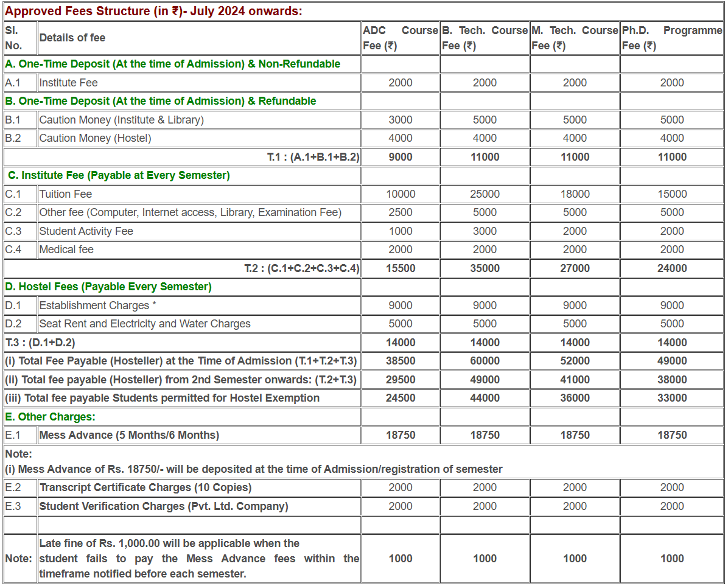Select the 'Caution Money (Institute & Library)' row label

pos(122,120)
